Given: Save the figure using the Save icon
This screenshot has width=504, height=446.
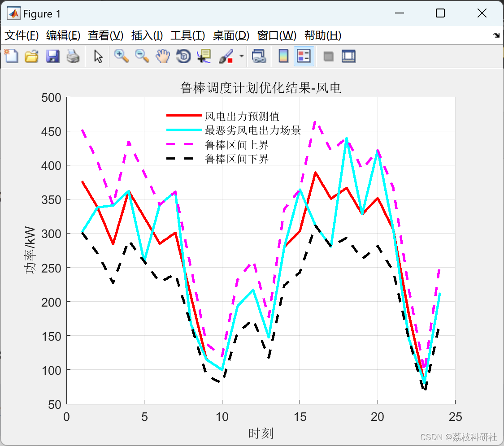Looking at the screenshot, I should [x=52, y=56].
